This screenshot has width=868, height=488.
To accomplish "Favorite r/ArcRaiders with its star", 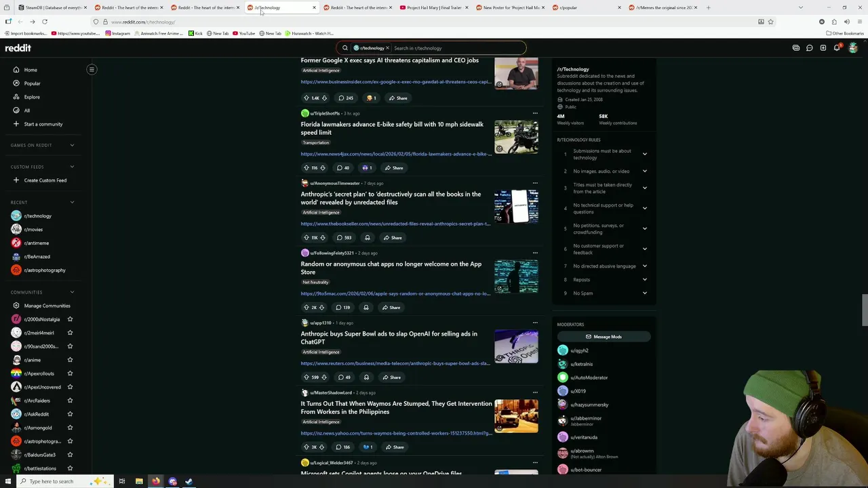I will (70, 401).
